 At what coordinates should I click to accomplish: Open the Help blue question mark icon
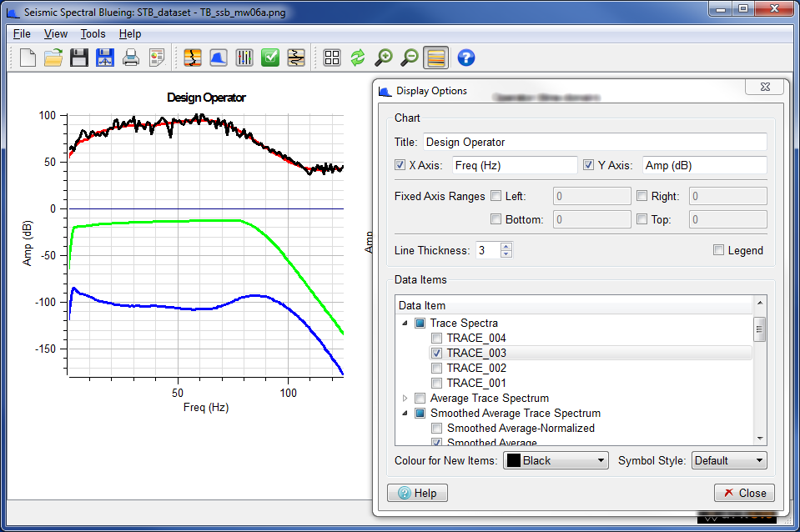click(465, 58)
